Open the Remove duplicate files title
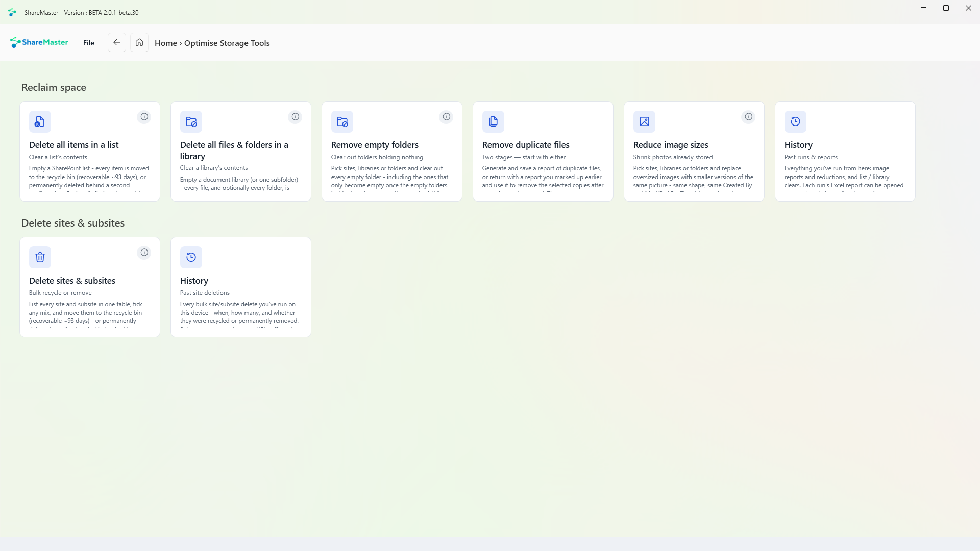The width and height of the screenshot is (980, 551). [526, 145]
